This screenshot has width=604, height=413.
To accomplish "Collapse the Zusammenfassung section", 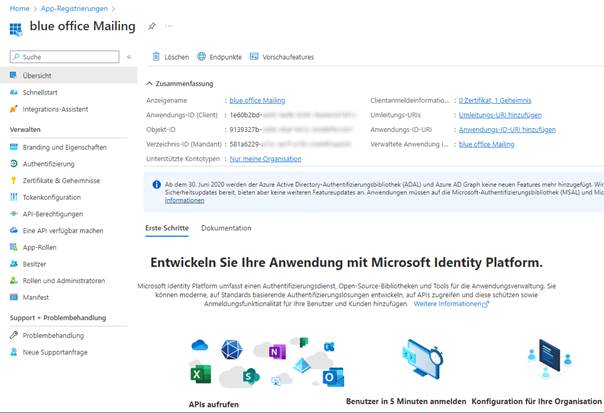I will pyautogui.click(x=149, y=83).
